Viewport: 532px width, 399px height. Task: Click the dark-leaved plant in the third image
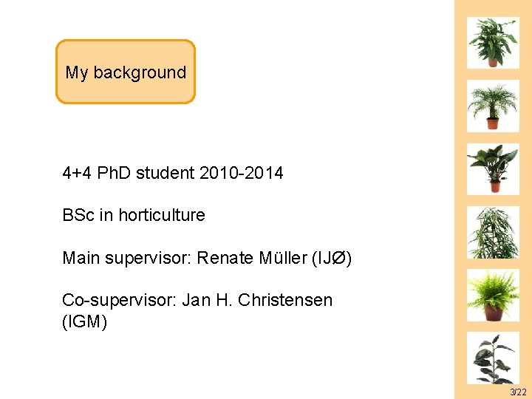493,169
